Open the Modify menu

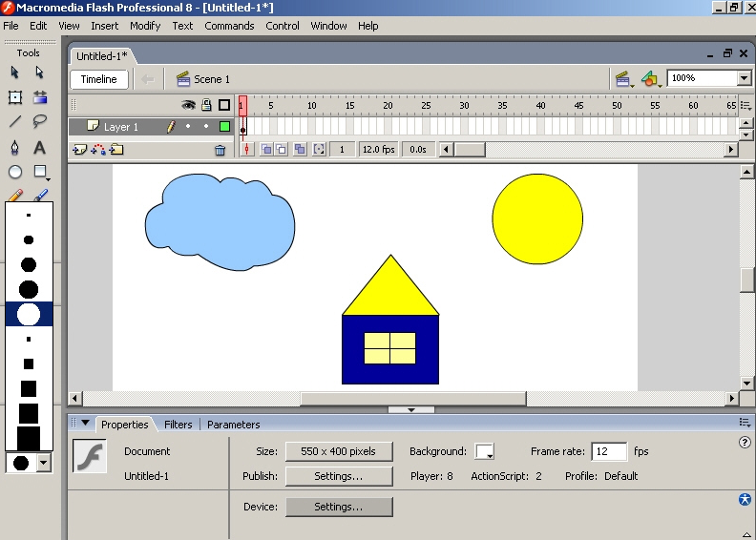pos(145,26)
